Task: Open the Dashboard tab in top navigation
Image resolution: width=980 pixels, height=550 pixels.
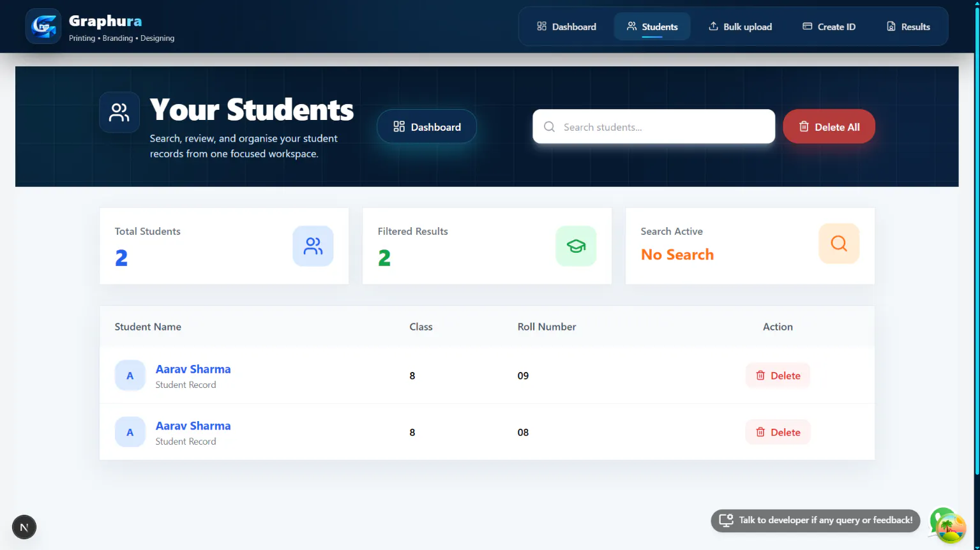Action: click(566, 27)
